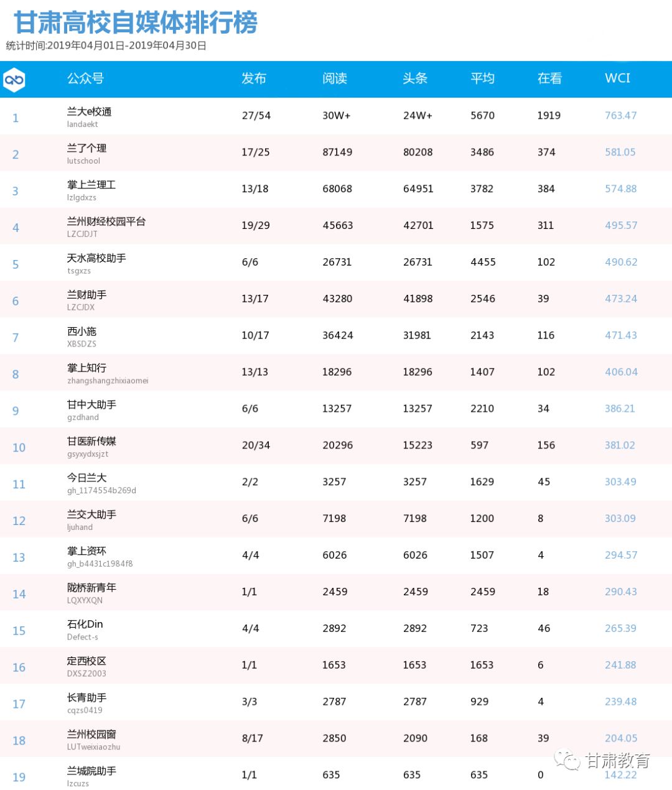The image size is (672, 790).
Task: Select account name 今日兰大
Action: click(86, 478)
